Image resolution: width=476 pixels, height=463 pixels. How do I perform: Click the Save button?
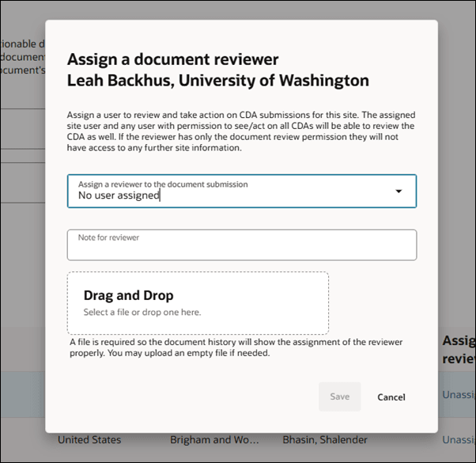coord(339,397)
